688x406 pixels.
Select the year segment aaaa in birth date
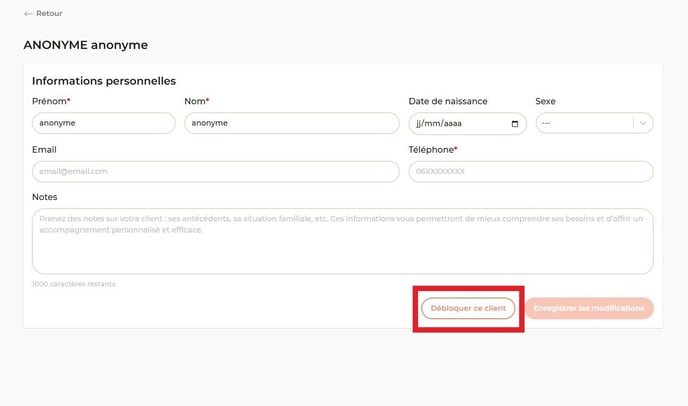pyautogui.click(x=455, y=124)
